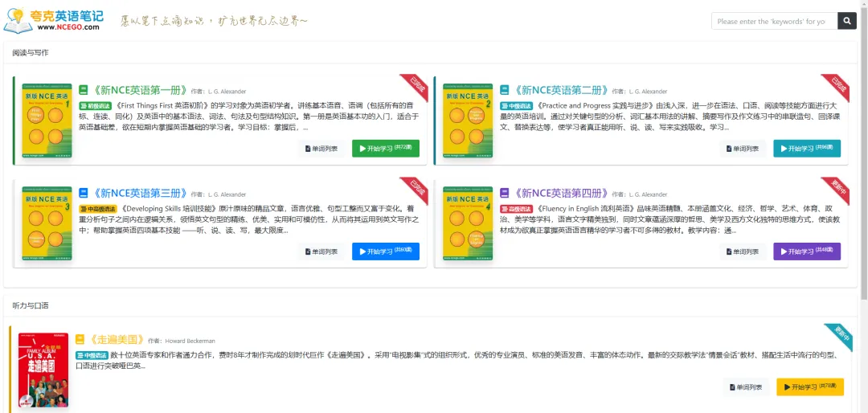Start the blue 开始学习 for book three
The image size is (868, 413).
[385, 251]
